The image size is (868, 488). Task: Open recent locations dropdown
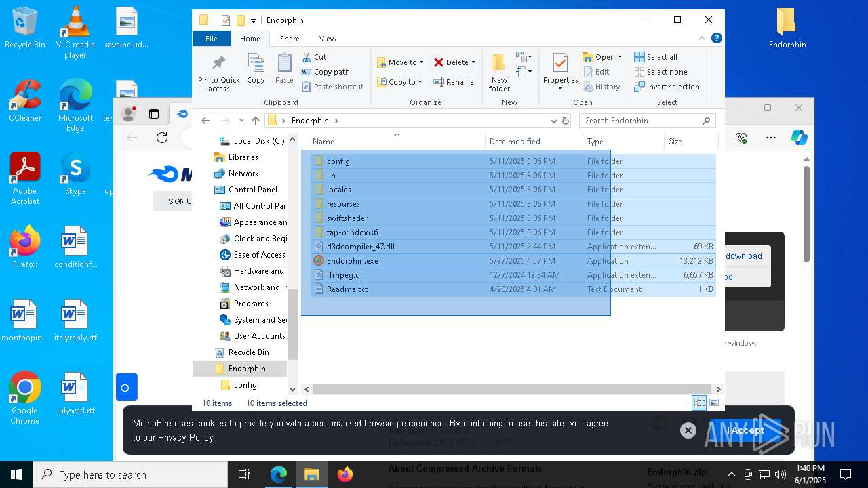pos(241,121)
